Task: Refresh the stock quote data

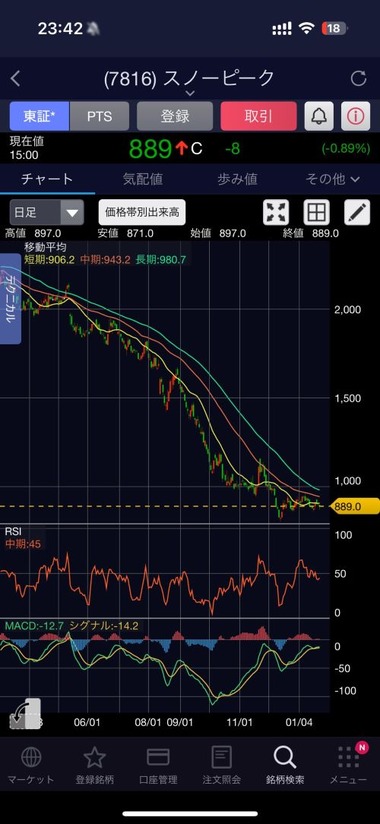Action: (358, 79)
